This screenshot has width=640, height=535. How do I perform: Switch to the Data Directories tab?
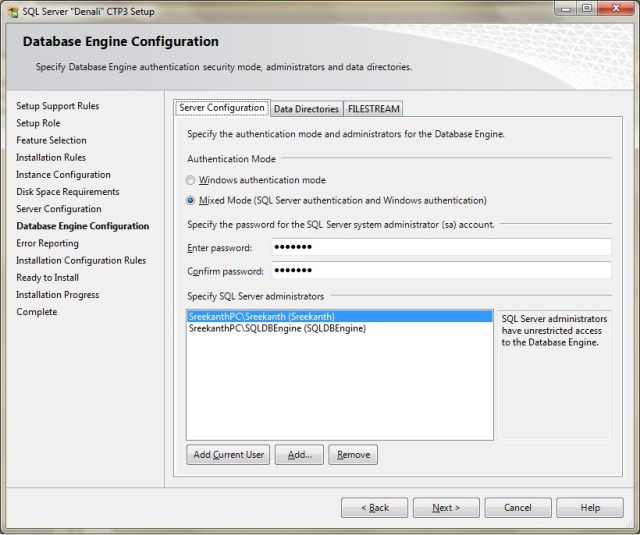[x=306, y=109]
